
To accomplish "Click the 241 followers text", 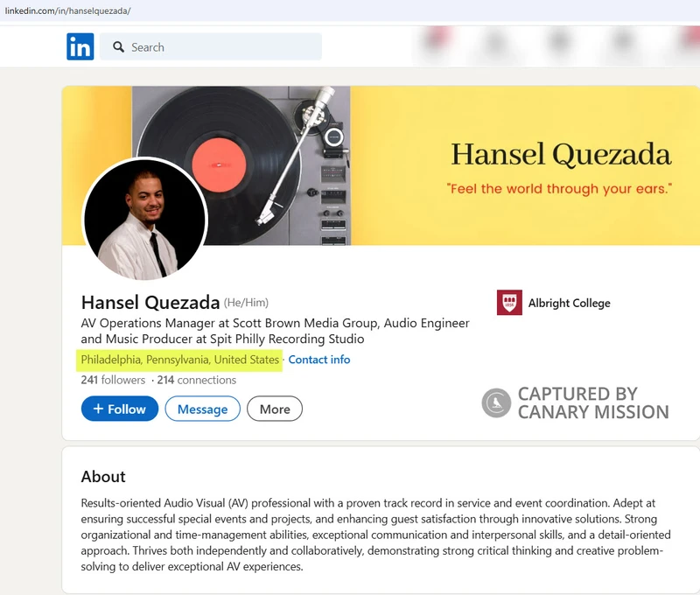I will pyautogui.click(x=113, y=380).
